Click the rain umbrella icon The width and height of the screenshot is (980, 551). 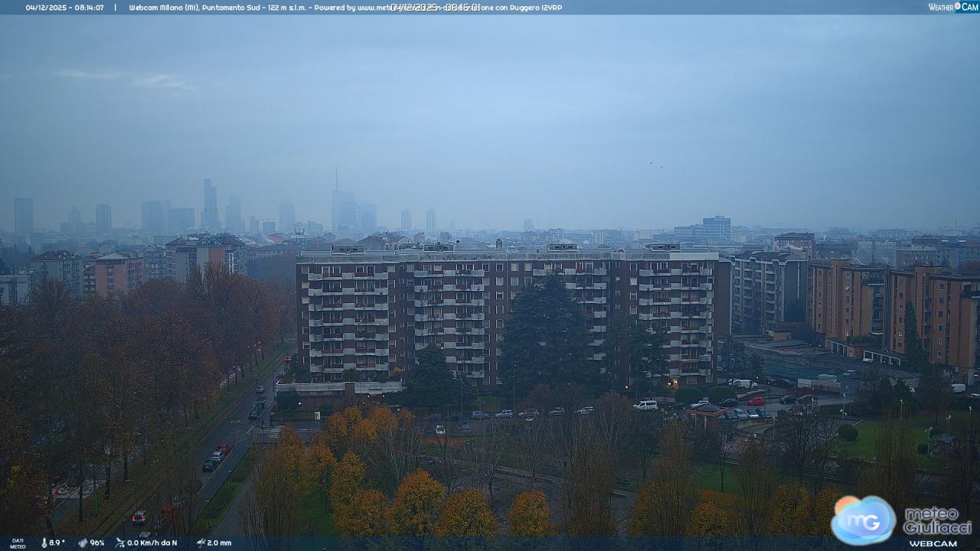[x=201, y=543]
